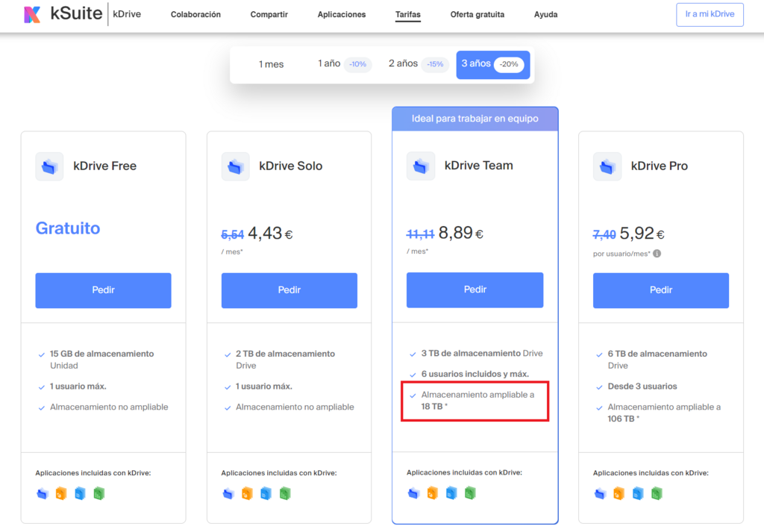Viewport: 764px width, 532px height.
Task: Click green app icon in Team plan
Action: click(x=470, y=493)
